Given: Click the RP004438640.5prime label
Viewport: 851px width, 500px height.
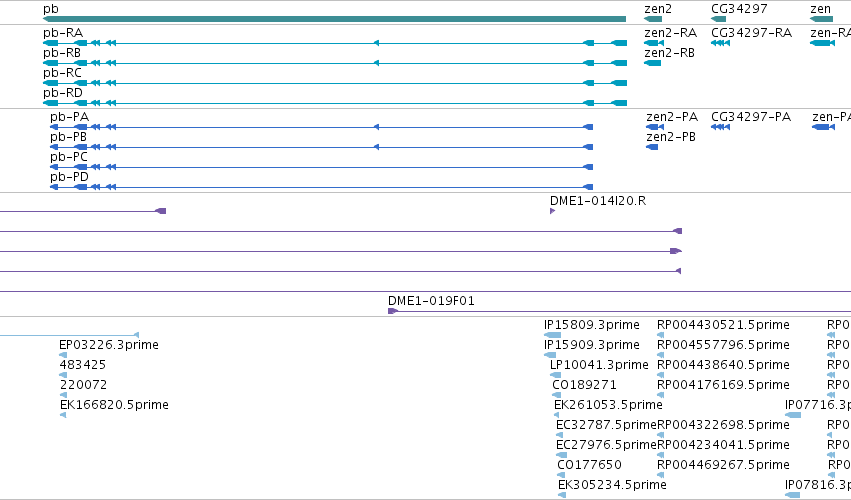Looking at the screenshot, I should pos(723,365).
